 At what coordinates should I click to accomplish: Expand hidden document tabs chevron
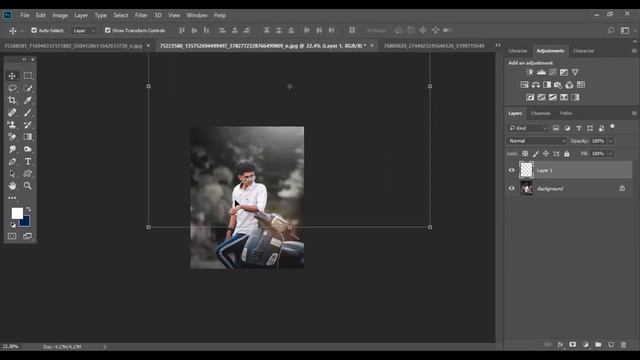pyautogui.click(x=498, y=45)
